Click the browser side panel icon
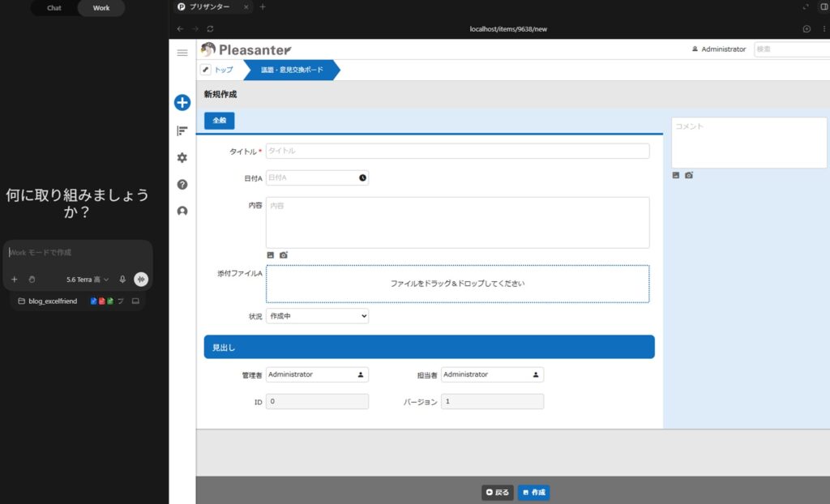This screenshot has height=504, width=830. (x=824, y=6)
